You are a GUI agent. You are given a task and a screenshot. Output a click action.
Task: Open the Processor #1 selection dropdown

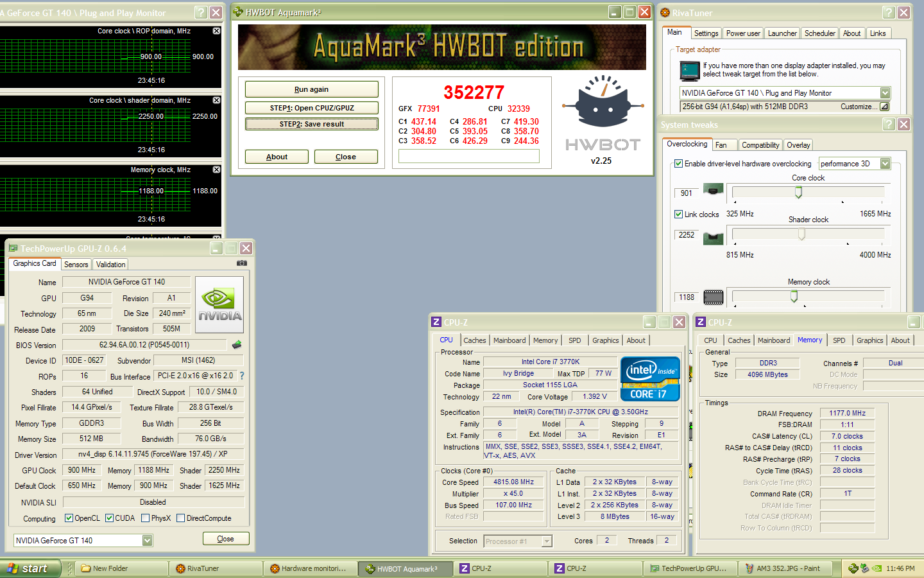[547, 541]
